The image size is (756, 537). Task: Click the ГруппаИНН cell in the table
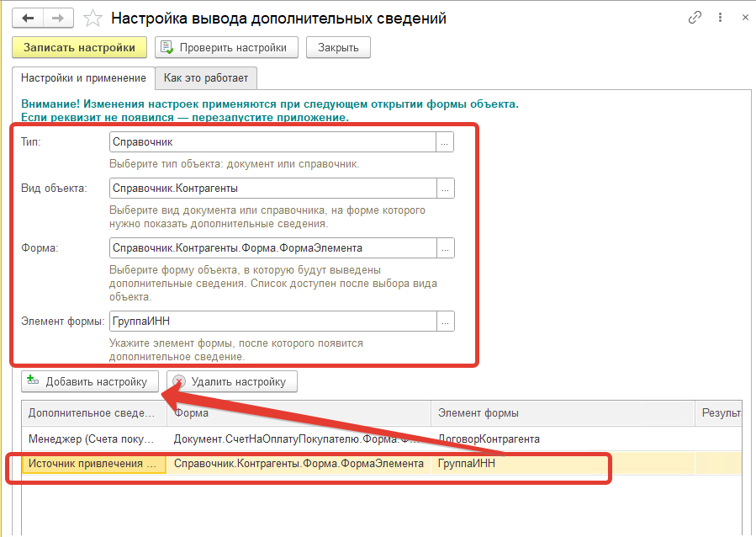tap(563, 464)
